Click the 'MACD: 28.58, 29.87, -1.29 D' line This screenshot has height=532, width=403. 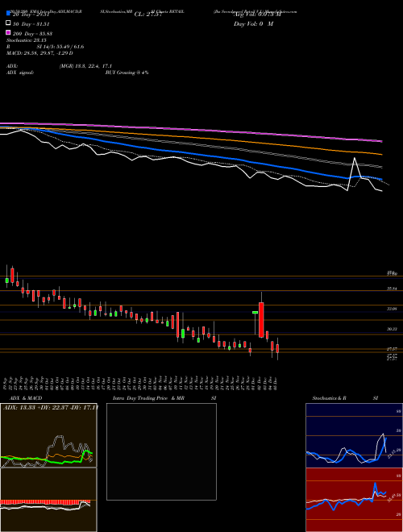click(39, 53)
